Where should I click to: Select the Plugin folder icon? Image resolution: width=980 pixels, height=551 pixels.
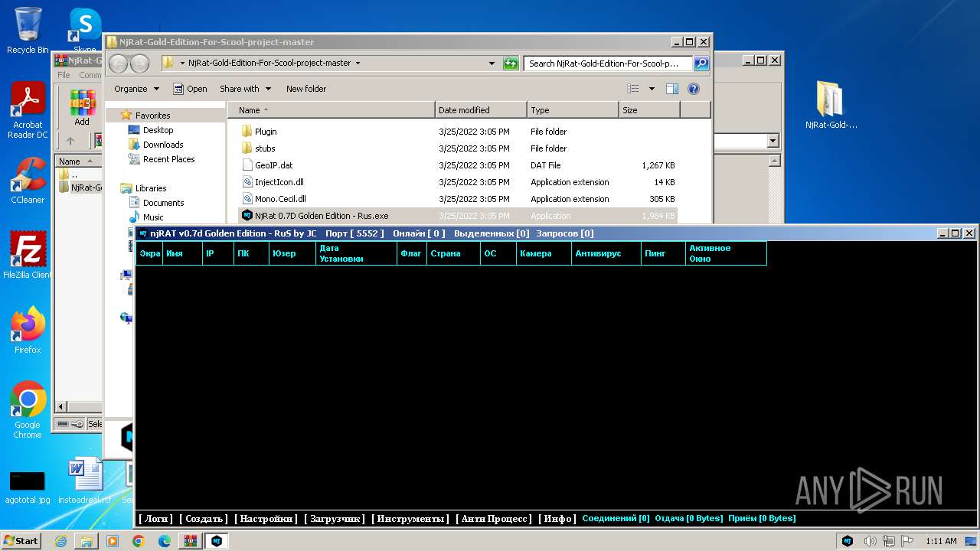(x=247, y=132)
